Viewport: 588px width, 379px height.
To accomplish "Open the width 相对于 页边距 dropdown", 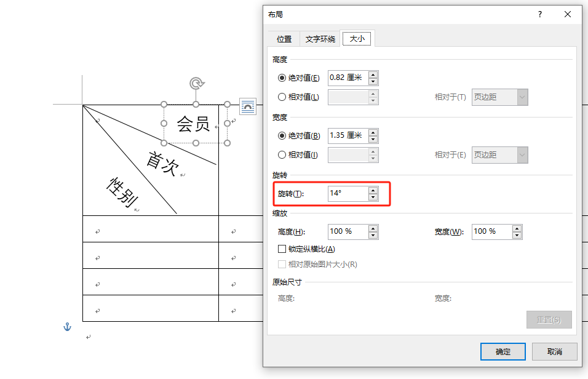I will 522,155.
